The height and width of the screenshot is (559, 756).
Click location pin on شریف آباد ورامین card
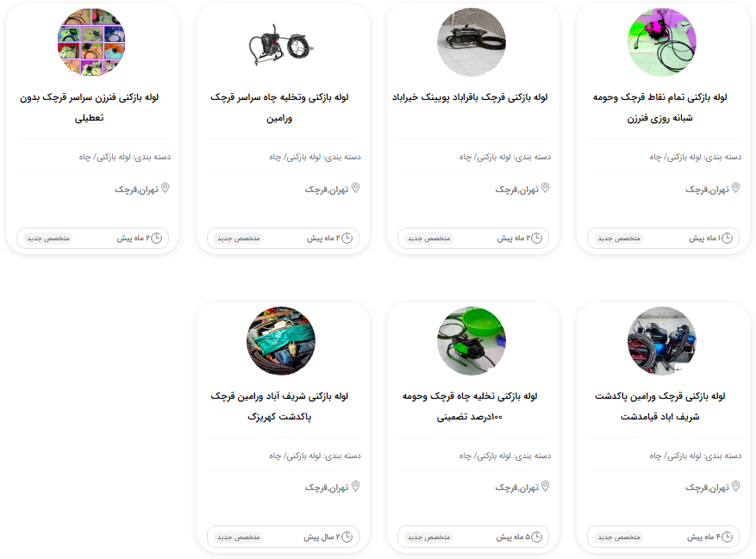[355, 487]
